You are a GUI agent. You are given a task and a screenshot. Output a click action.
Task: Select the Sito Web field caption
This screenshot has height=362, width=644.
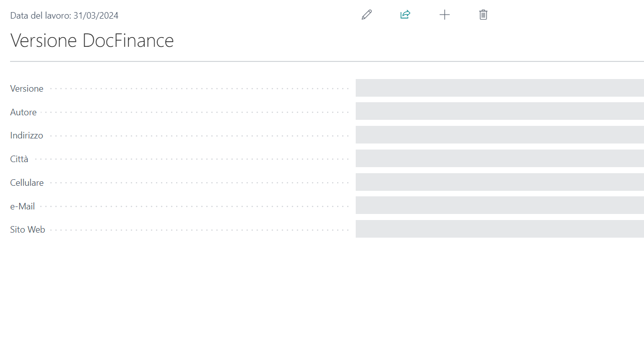(x=27, y=229)
